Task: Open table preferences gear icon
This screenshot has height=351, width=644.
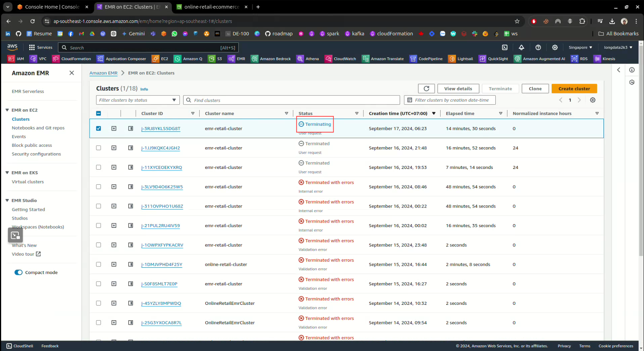Action: [593, 100]
